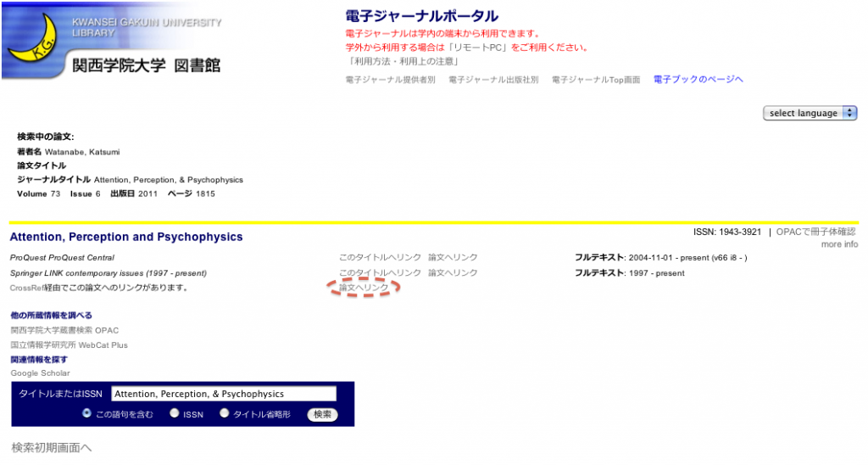Open 電子ジャーナル出版社別 menu link
Image resolution: width=868 pixels, height=465 pixels.
coord(493,80)
